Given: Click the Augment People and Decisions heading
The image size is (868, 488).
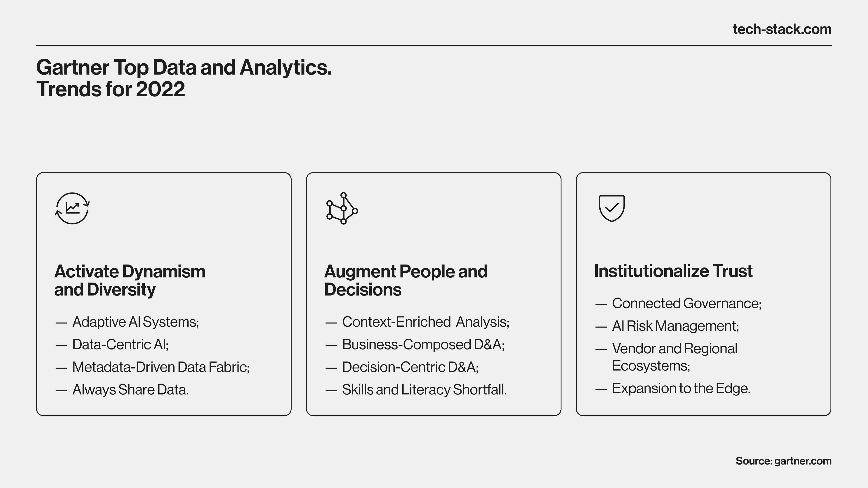Looking at the screenshot, I should [x=406, y=280].
